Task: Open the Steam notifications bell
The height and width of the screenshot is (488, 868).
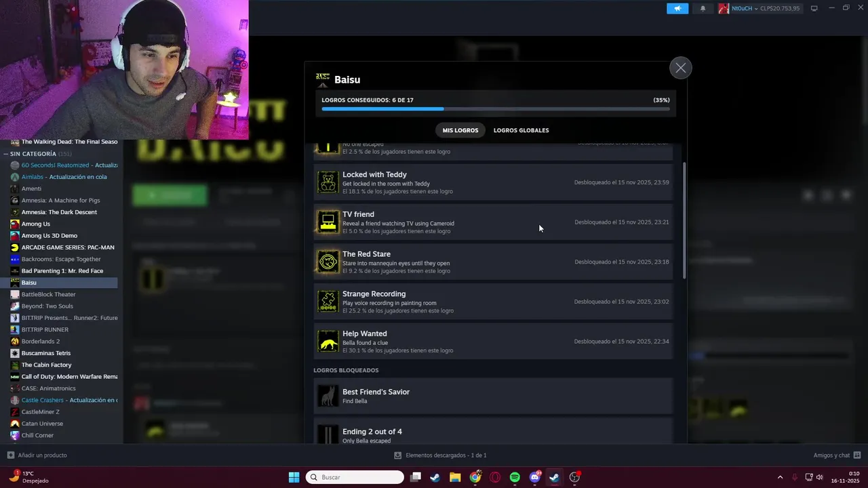Action: (x=703, y=8)
